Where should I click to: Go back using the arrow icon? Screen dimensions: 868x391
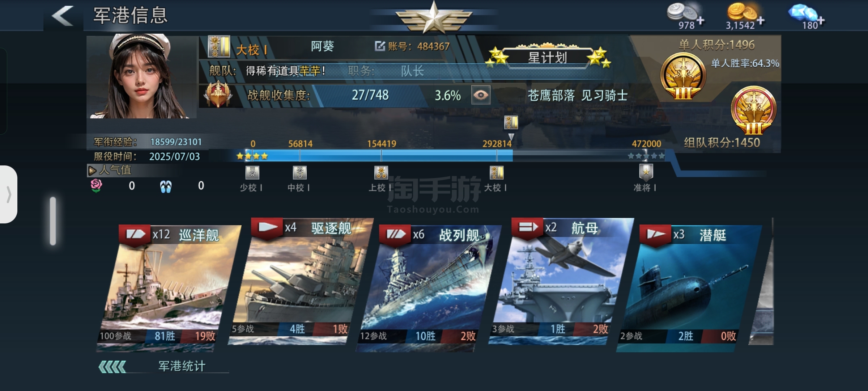pyautogui.click(x=63, y=16)
